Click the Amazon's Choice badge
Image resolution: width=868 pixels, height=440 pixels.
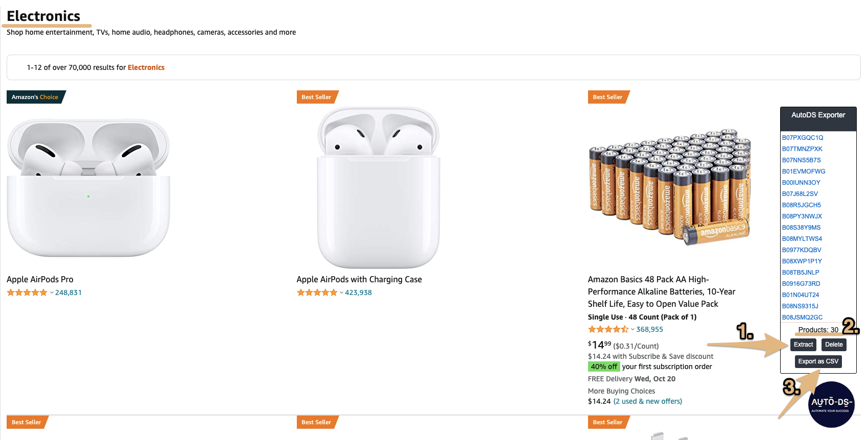pos(36,97)
